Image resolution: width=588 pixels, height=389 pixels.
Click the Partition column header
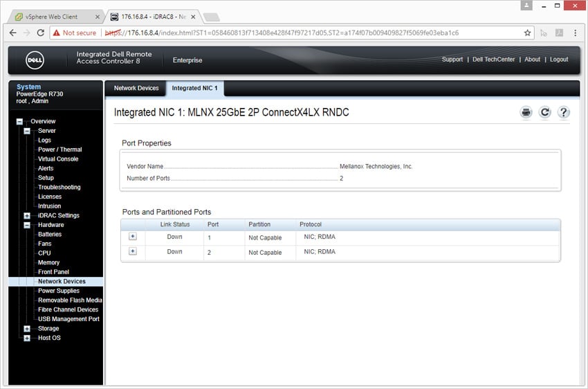pos(259,224)
